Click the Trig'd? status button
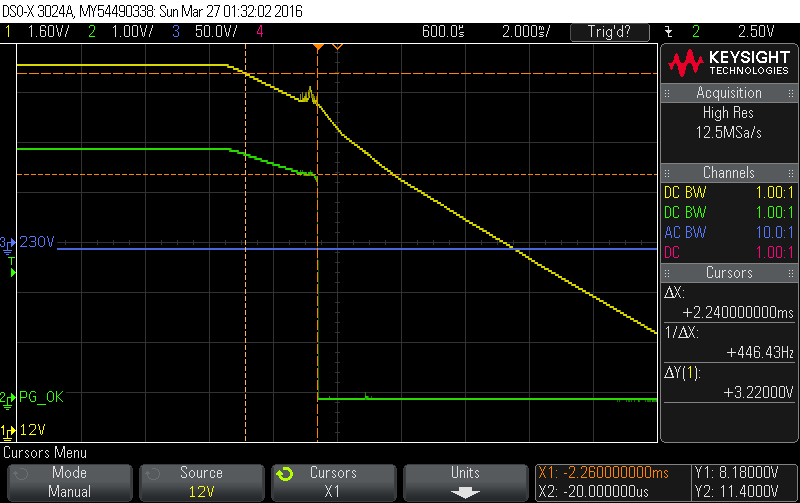800x503 pixels. click(x=610, y=32)
